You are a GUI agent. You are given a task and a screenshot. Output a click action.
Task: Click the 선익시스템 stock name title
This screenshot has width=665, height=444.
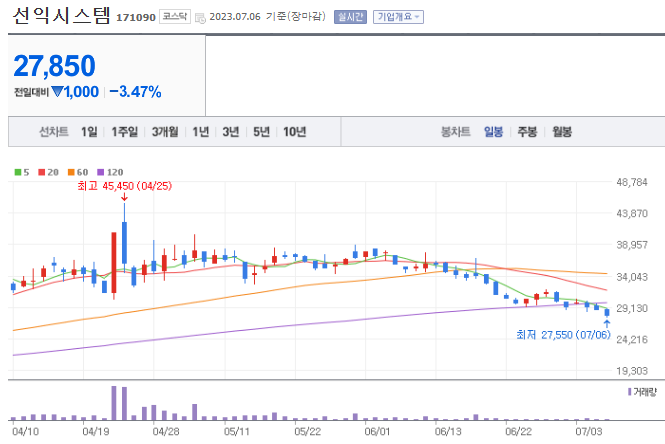tap(62, 16)
